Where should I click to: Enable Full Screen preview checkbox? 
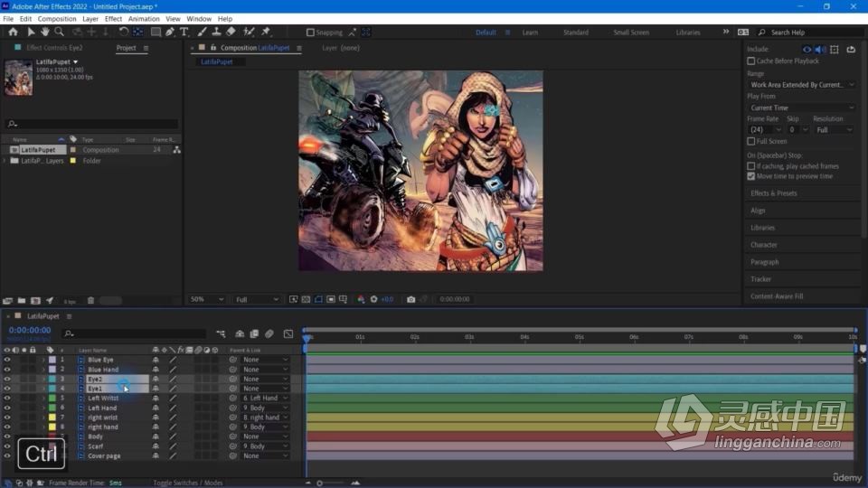751,141
